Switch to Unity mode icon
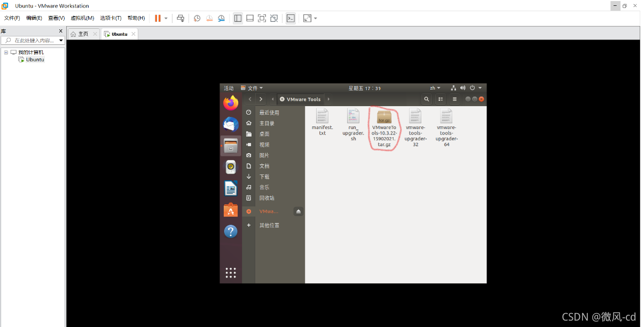644x327 pixels. [274, 18]
